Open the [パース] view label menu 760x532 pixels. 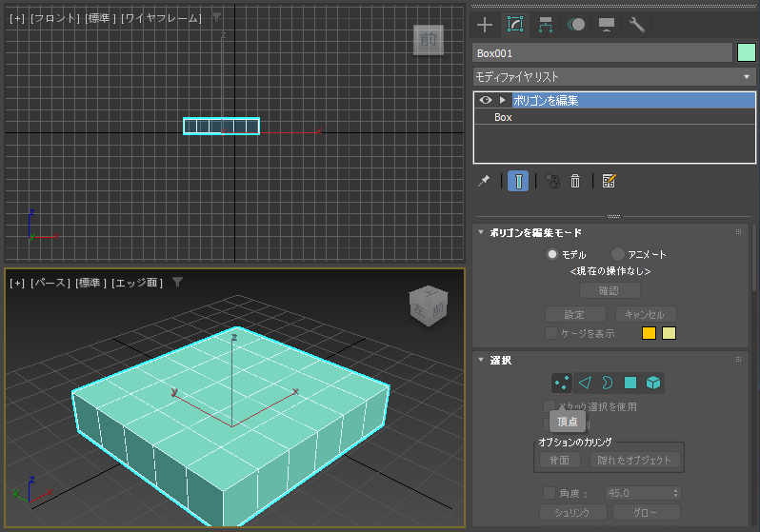point(50,283)
